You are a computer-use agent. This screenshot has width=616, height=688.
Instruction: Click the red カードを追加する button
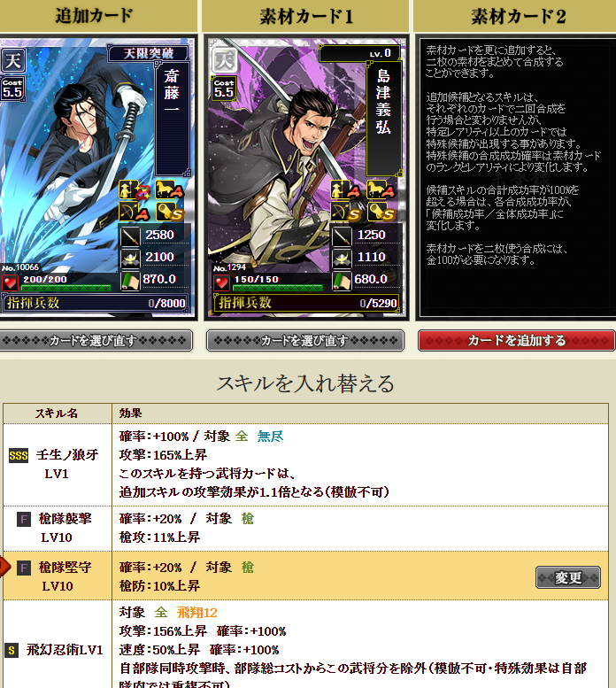(x=517, y=341)
